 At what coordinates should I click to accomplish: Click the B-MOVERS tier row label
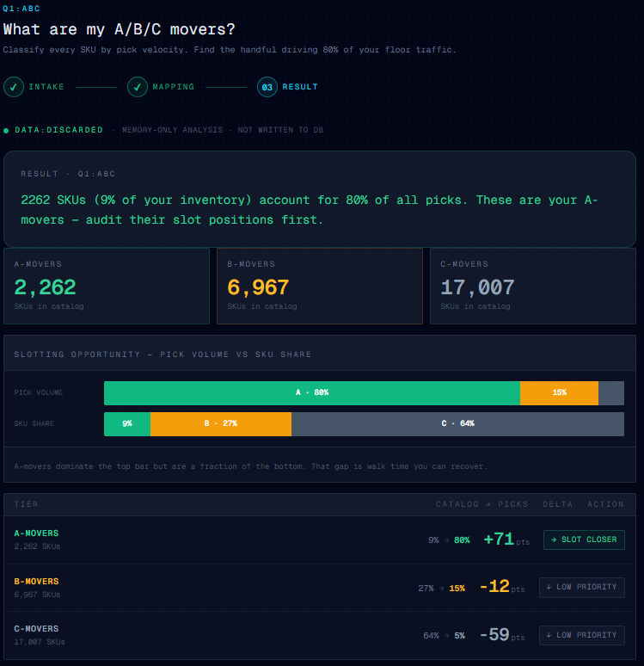36,581
